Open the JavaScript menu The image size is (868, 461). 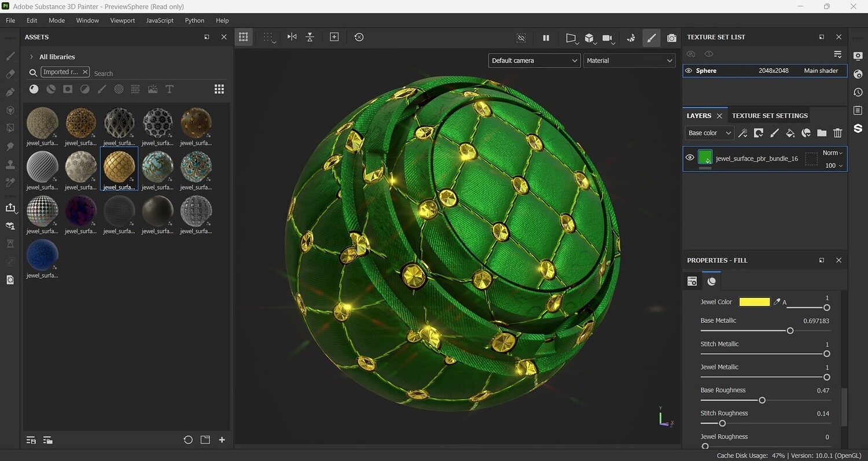[x=160, y=20]
